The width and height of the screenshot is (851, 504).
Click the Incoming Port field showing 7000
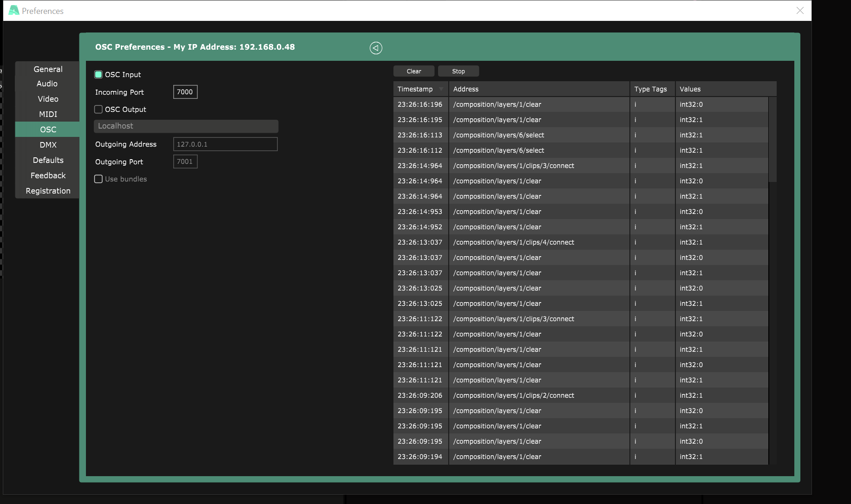pos(185,92)
